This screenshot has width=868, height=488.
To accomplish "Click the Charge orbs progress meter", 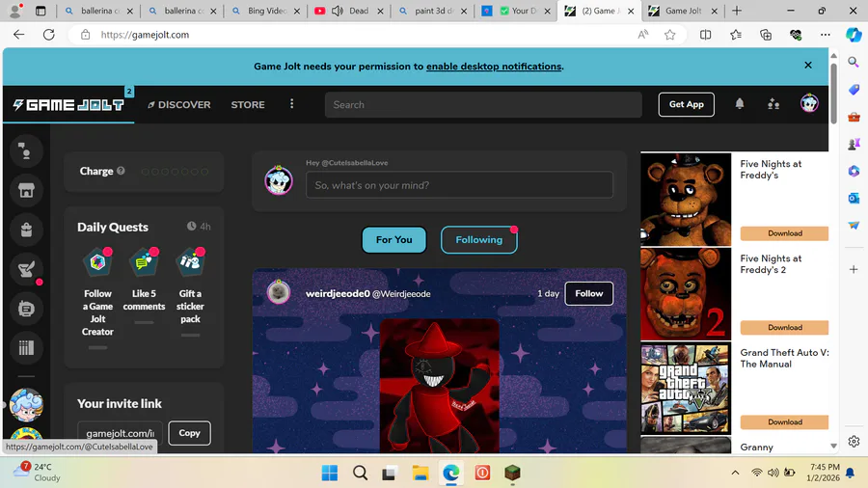I will click(x=175, y=172).
